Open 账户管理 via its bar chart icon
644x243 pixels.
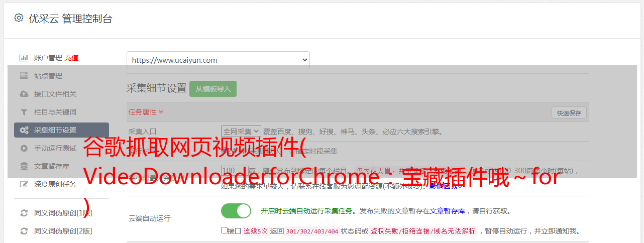24,58
